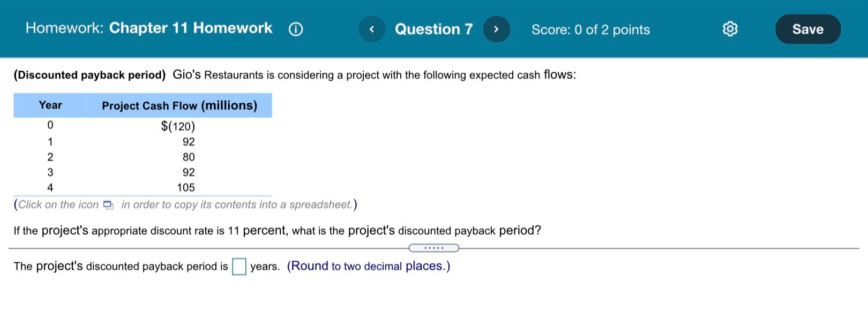
Task: Click the answer box for discounted payback period
Action: point(239,265)
